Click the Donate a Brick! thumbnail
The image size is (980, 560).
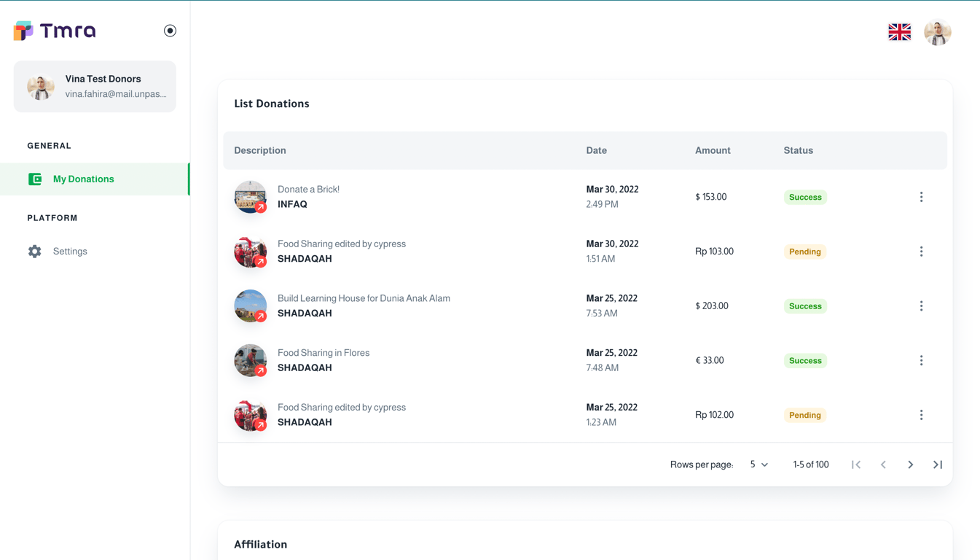click(x=250, y=197)
